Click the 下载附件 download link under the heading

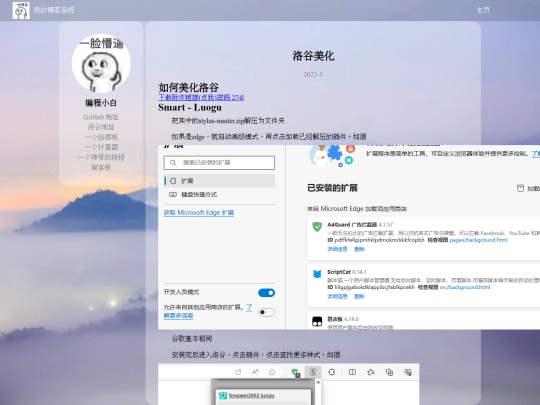click(201, 97)
